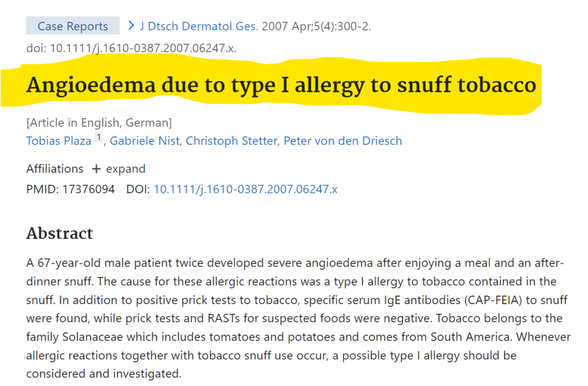This screenshot has height=386, width=588.
Task: Open the blue DOI link 10.1111/j.1610-0387.2007.06247.x
Action: [246, 189]
